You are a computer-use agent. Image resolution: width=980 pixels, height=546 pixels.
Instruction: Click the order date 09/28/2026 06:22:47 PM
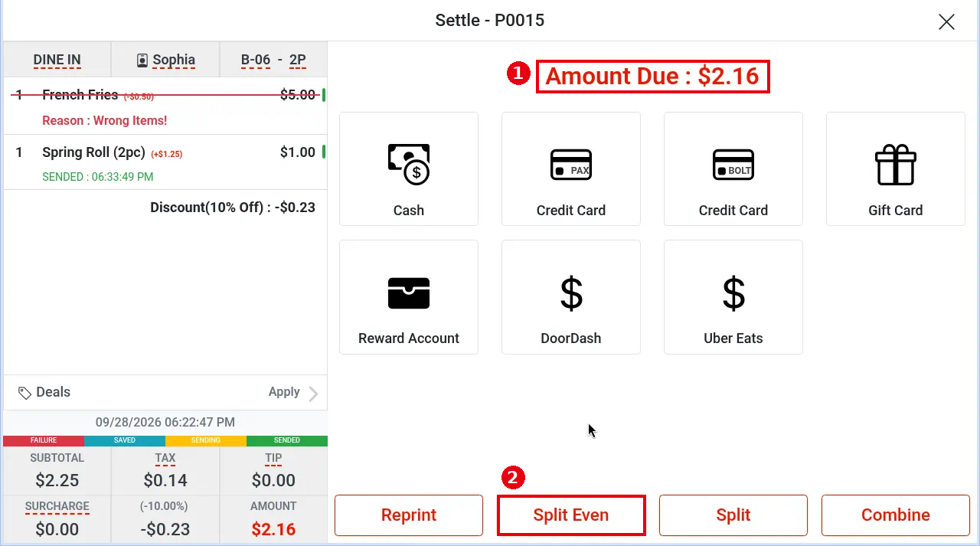pos(165,422)
